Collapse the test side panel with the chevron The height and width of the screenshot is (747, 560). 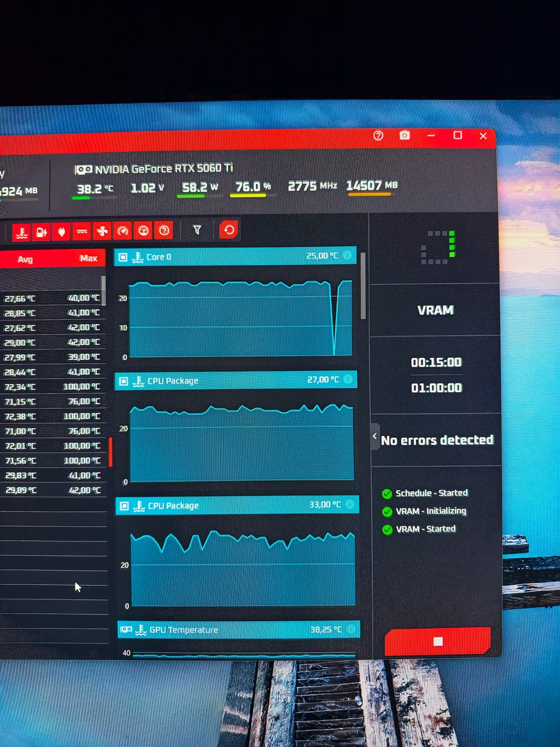point(375,436)
